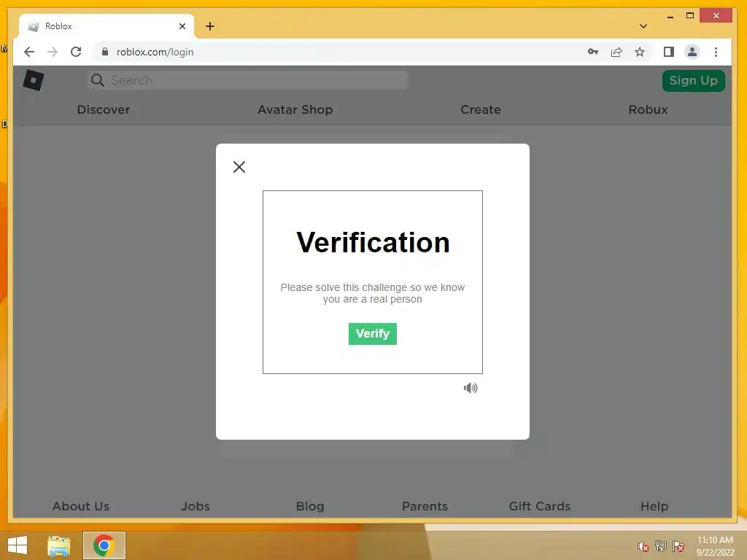Open the Parents footer link

pos(425,506)
